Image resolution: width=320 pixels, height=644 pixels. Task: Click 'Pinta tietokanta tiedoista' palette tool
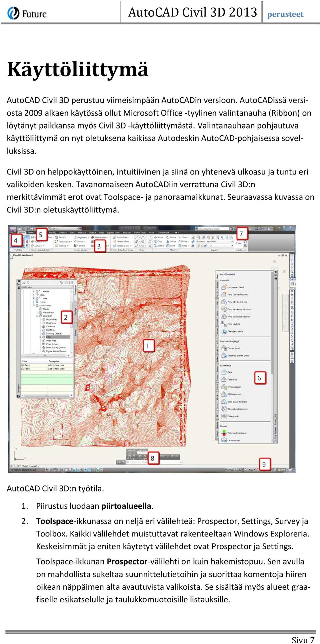(x=236, y=309)
